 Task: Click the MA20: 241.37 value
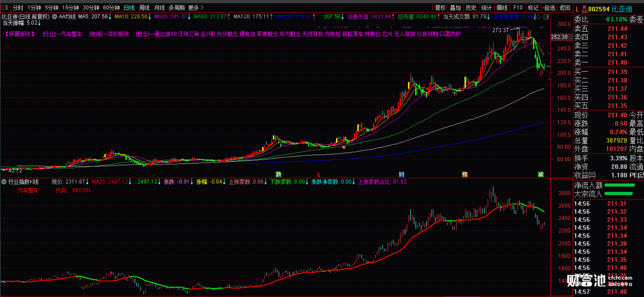pyautogui.click(x=171, y=16)
